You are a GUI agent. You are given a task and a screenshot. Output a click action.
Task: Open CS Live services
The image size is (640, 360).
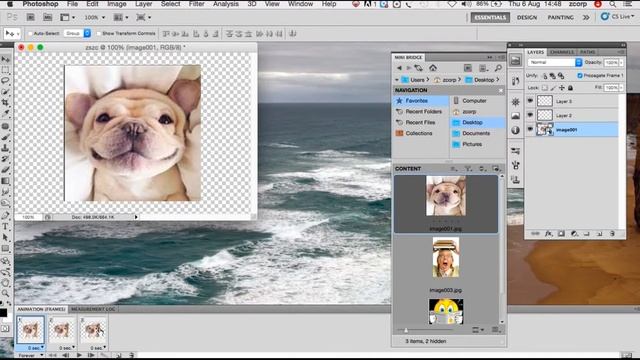click(x=618, y=17)
